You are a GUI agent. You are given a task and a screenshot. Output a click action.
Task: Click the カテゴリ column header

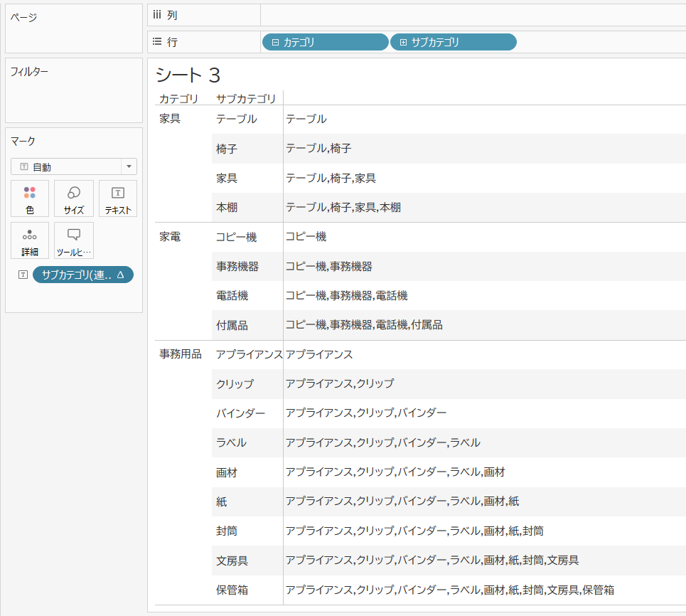(178, 99)
